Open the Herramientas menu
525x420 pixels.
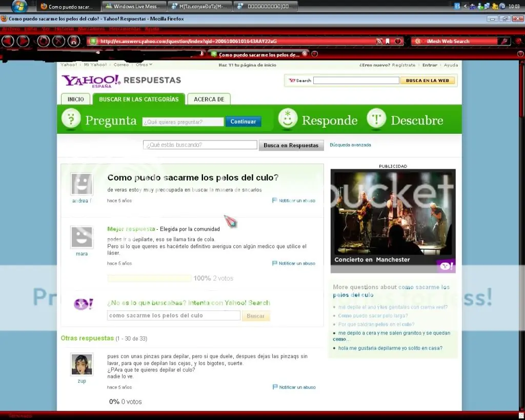pyautogui.click(x=125, y=29)
